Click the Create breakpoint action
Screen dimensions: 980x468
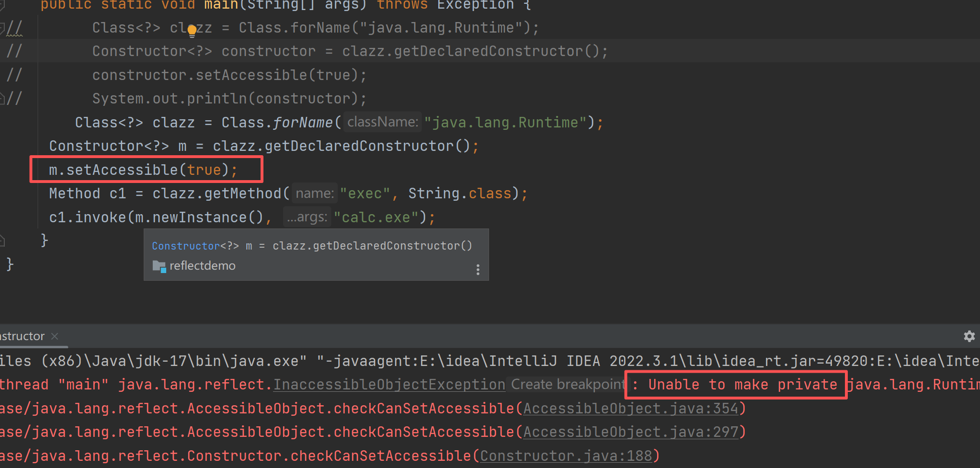click(x=567, y=385)
